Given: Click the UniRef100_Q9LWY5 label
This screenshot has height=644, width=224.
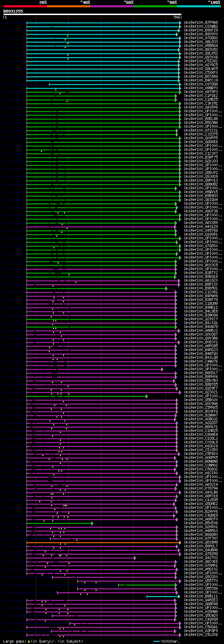Looking at the screenshot, I should click(x=201, y=69).
